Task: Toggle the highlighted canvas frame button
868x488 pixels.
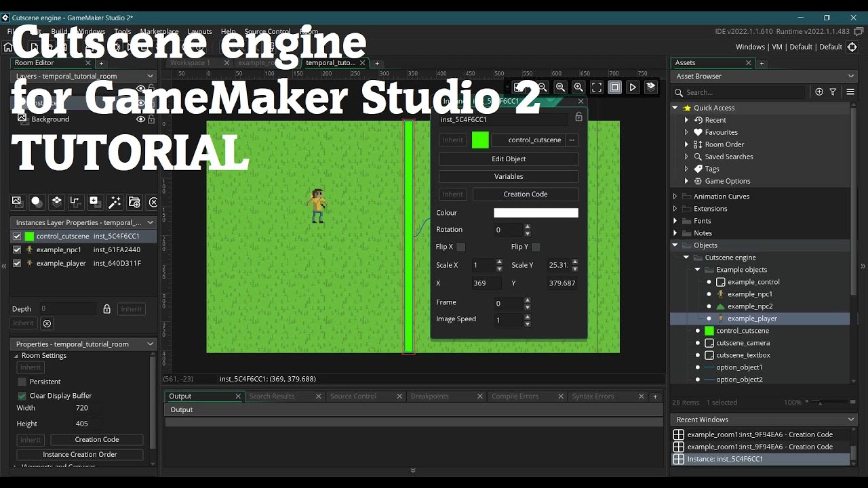Action: coord(614,87)
